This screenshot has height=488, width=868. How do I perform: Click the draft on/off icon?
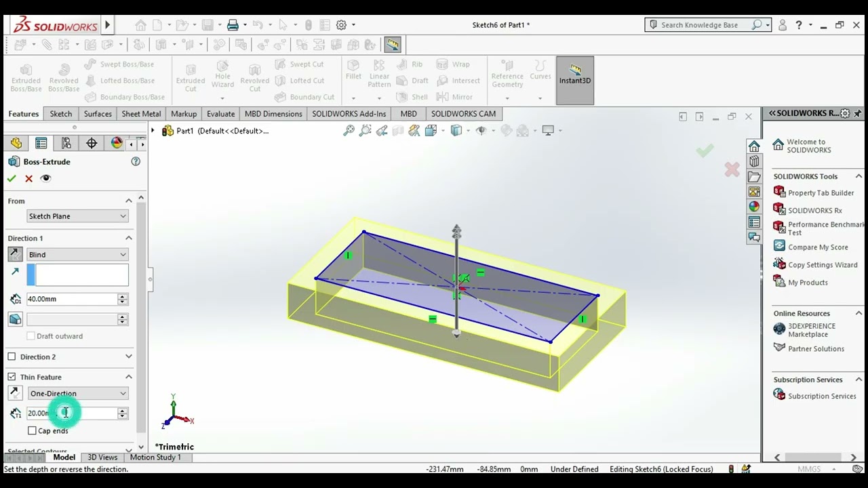pyautogui.click(x=15, y=319)
